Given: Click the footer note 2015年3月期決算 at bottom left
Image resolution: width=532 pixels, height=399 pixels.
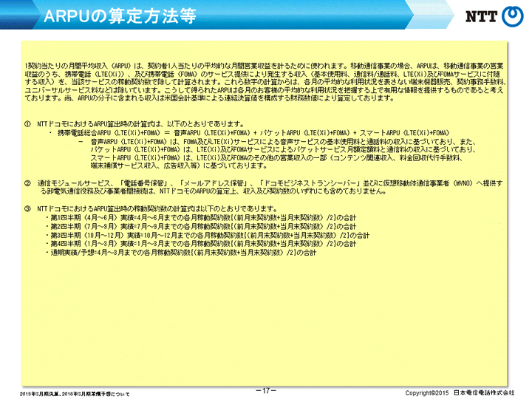Looking at the screenshot, I should (75, 394).
